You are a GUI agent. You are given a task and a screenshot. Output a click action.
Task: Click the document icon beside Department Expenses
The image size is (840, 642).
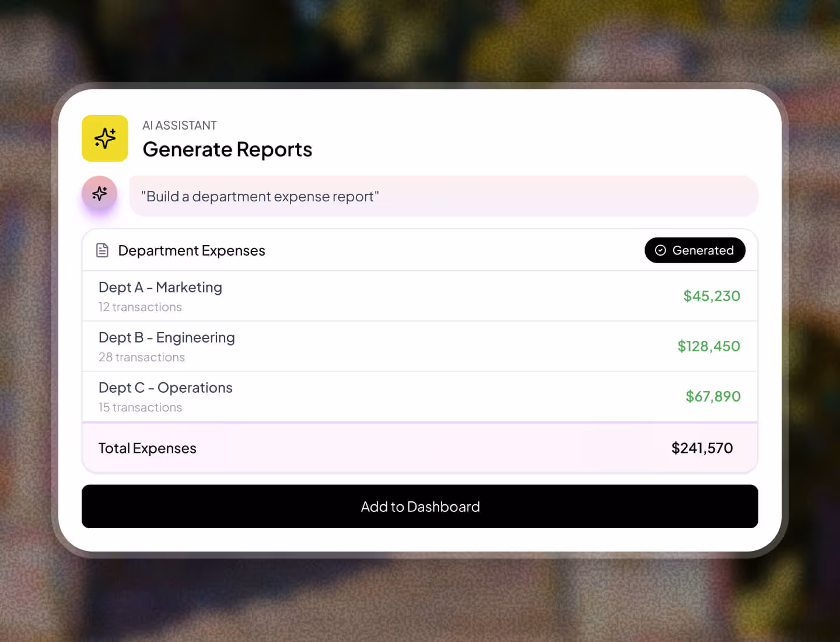click(x=102, y=250)
